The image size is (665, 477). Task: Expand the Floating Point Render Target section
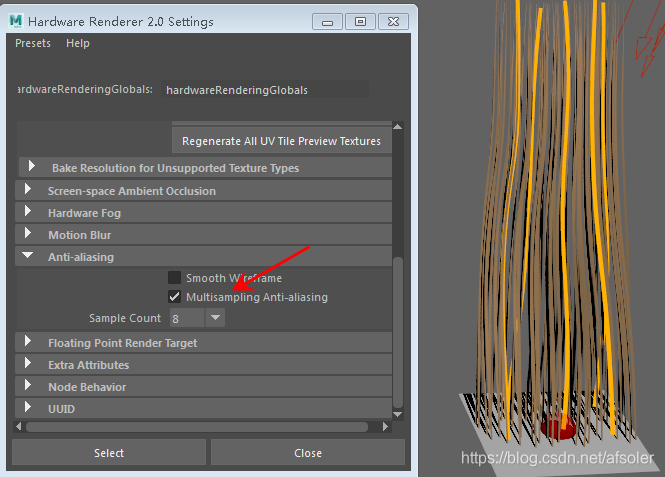[x=204, y=343]
